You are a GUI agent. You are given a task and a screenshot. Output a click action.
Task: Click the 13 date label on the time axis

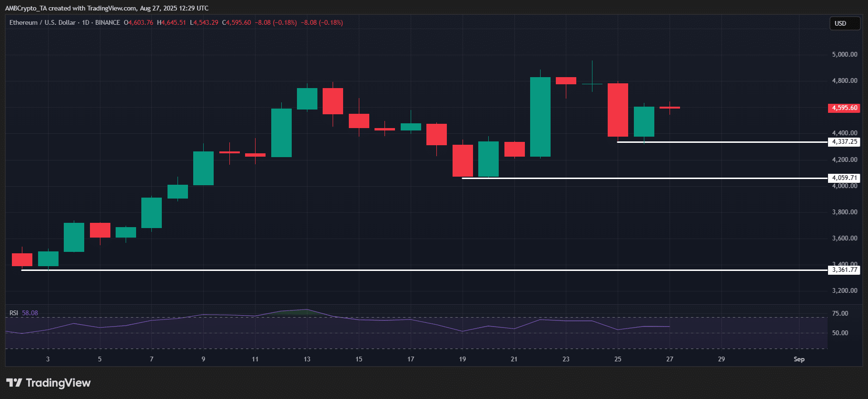(307, 359)
